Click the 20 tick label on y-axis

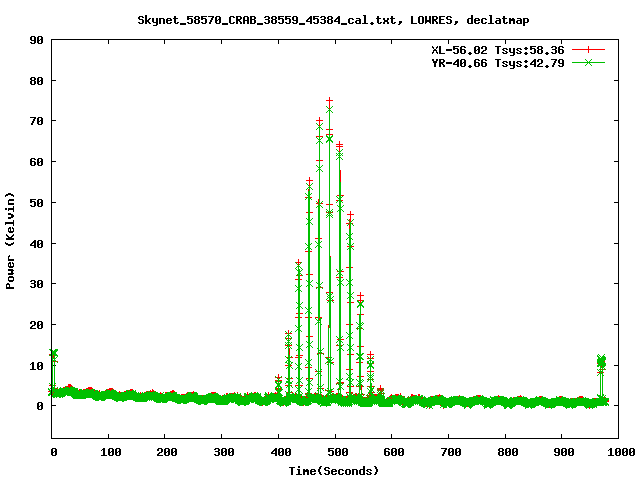point(36,325)
